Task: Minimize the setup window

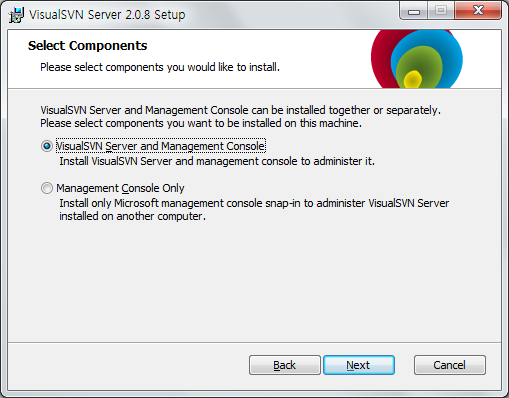Action: click(414, 11)
